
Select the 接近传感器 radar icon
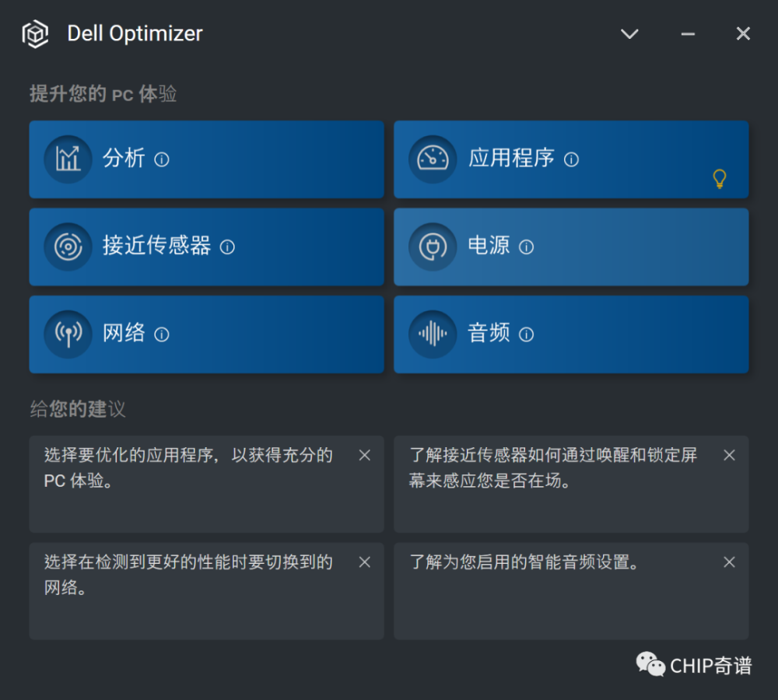pos(68,247)
